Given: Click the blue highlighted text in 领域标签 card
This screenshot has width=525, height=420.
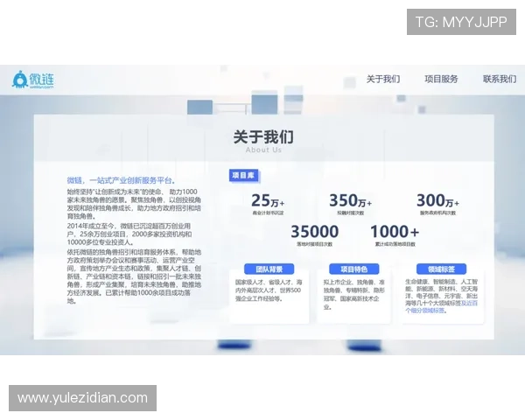Looking at the screenshot, I should pos(441,307).
